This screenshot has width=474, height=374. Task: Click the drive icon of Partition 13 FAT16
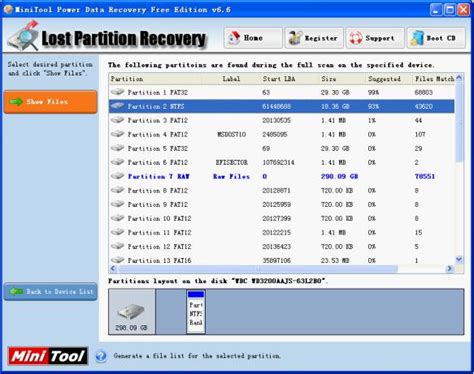pyautogui.click(x=117, y=260)
